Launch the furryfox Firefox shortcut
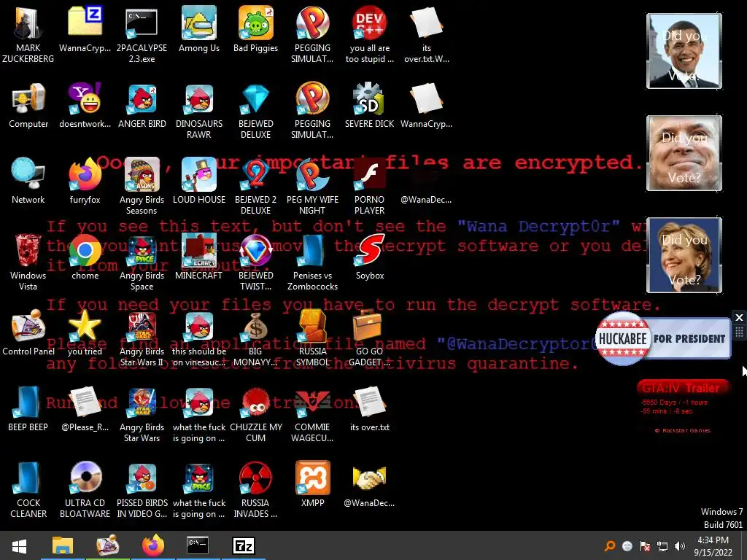 85,181
